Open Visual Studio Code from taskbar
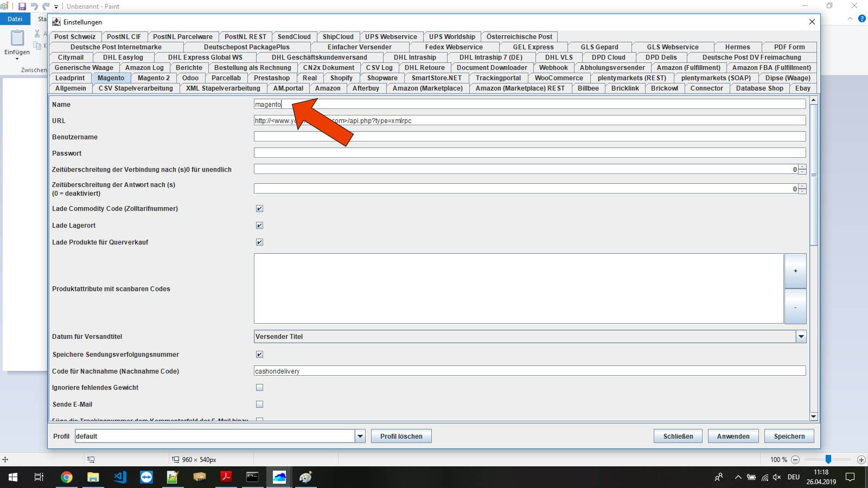 coord(120,477)
